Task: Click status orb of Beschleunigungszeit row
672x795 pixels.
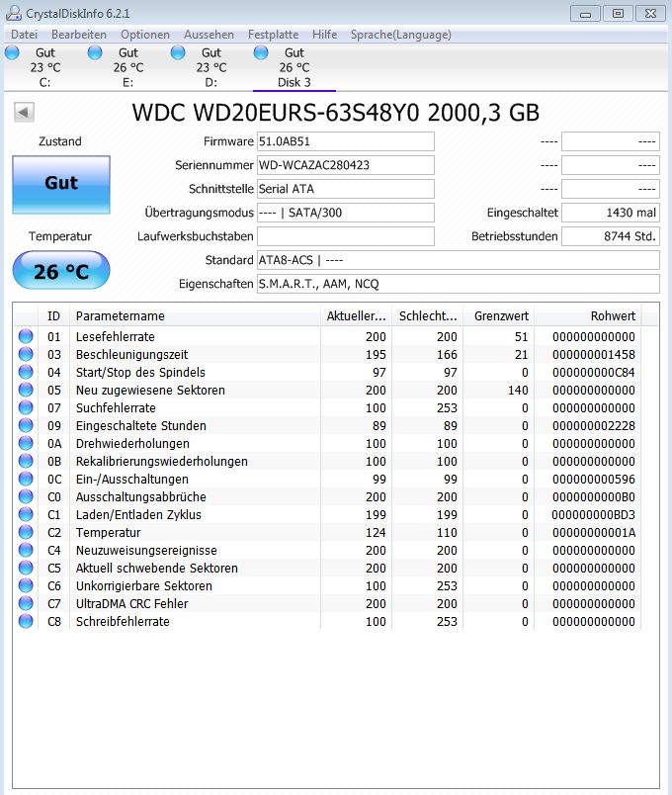Action: (x=26, y=354)
